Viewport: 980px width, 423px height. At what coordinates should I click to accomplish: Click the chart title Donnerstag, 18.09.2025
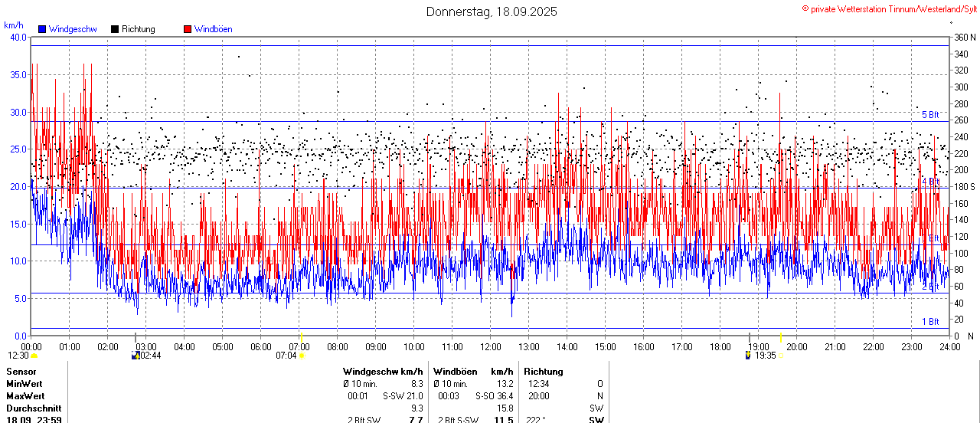click(492, 11)
